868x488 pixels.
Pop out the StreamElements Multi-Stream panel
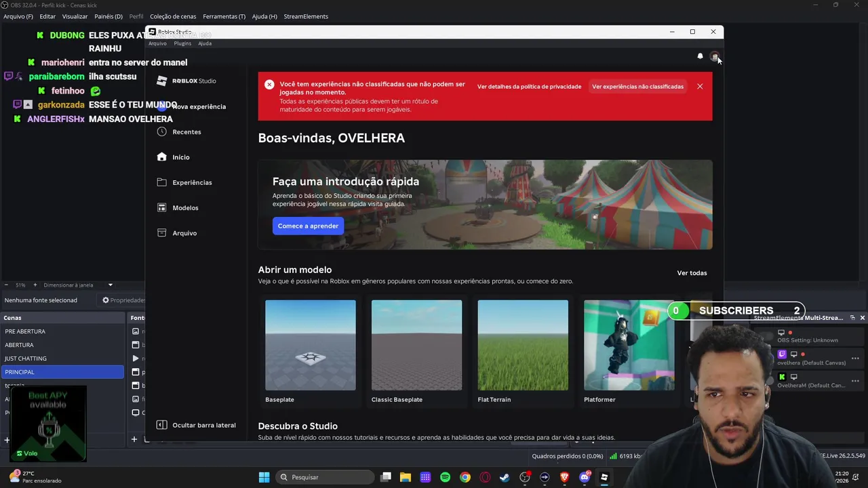click(852, 318)
